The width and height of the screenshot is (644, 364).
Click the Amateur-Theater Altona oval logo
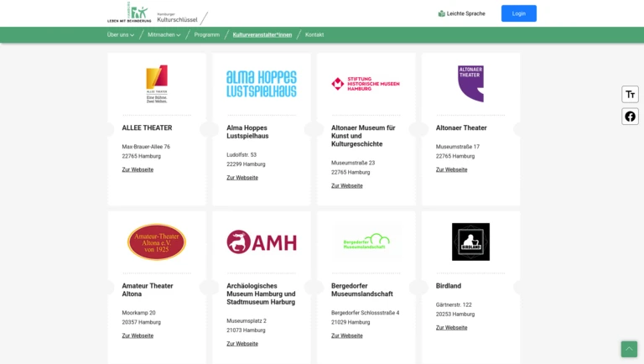[157, 242]
